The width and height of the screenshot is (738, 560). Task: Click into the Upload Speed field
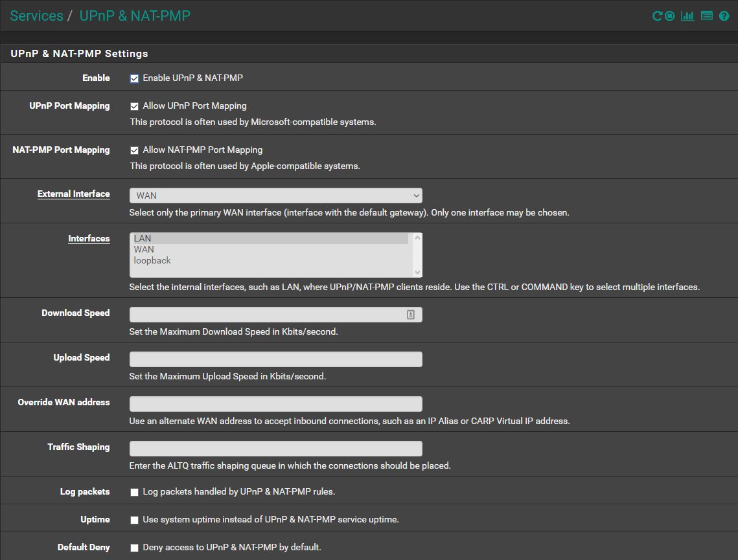[x=275, y=359]
